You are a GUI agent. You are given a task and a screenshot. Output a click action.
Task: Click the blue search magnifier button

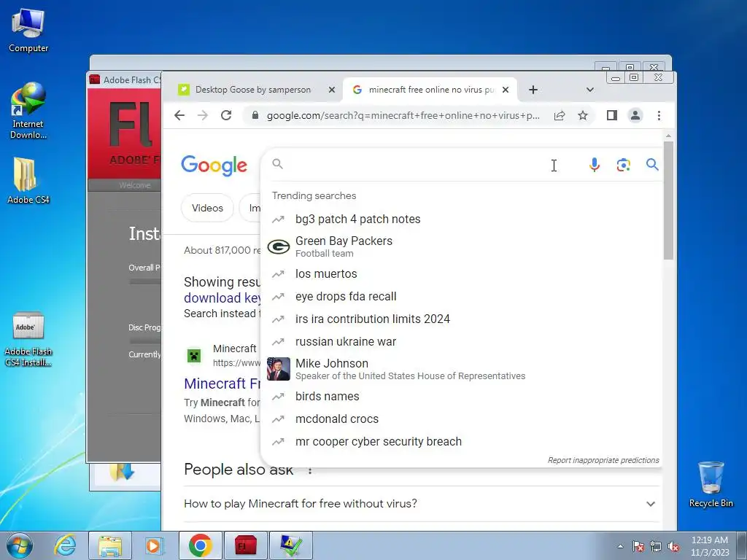click(652, 165)
